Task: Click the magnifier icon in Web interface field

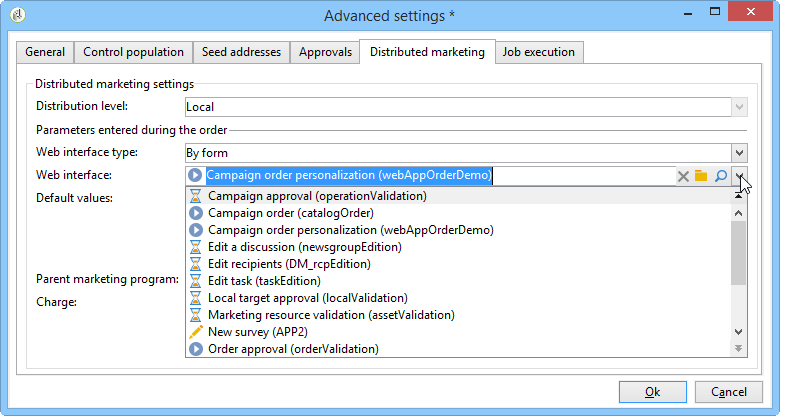Action: [x=720, y=176]
